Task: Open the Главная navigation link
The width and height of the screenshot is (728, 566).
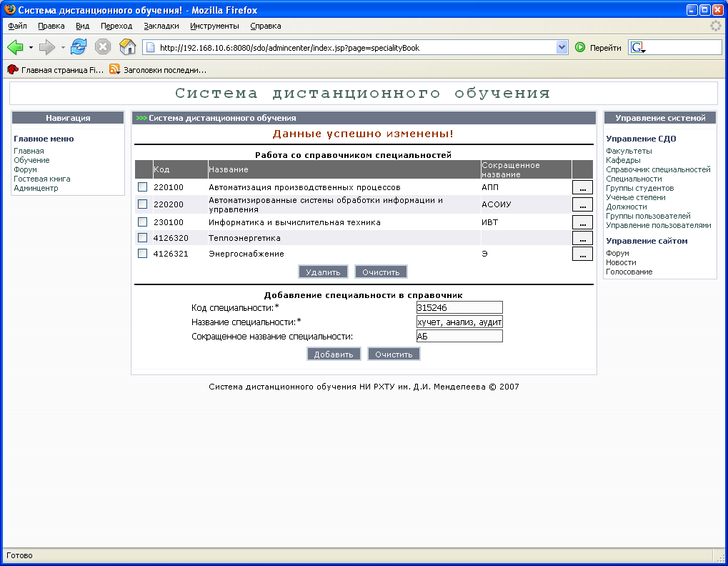Action: [x=29, y=151]
